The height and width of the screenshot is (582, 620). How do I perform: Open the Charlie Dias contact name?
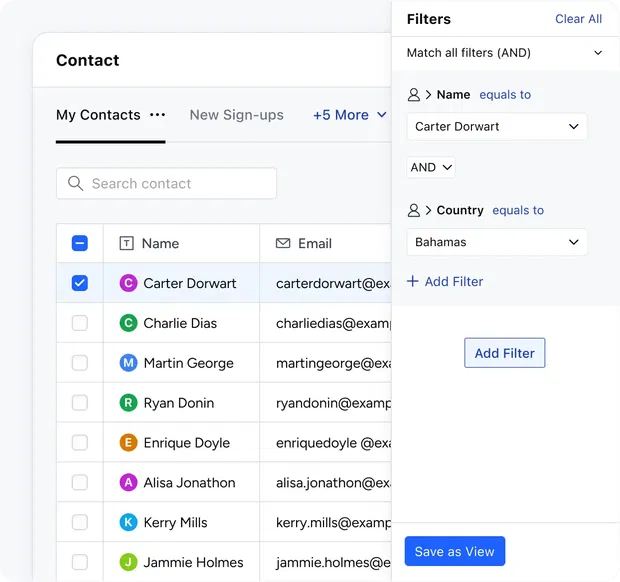coord(180,323)
